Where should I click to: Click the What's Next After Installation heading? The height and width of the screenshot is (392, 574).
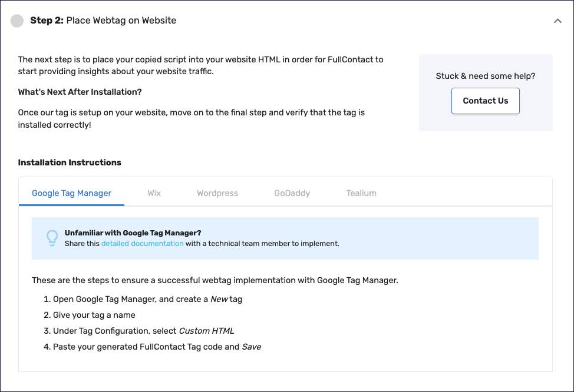(80, 92)
